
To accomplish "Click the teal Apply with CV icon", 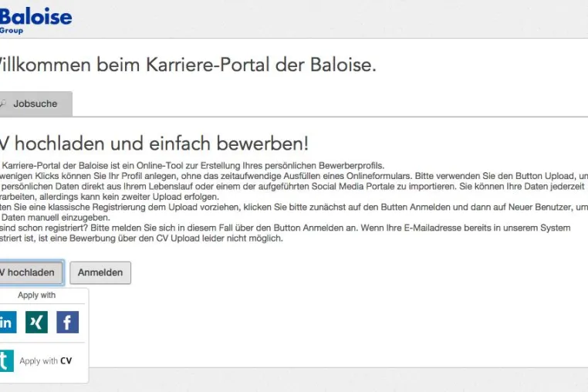I will [6, 360].
